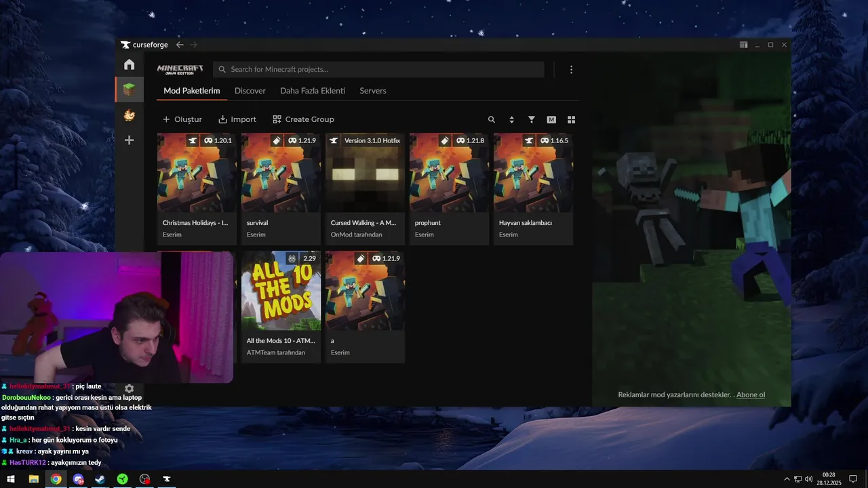
Task: Open the window layout icon in title bar
Action: pyautogui.click(x=743, y=45)
